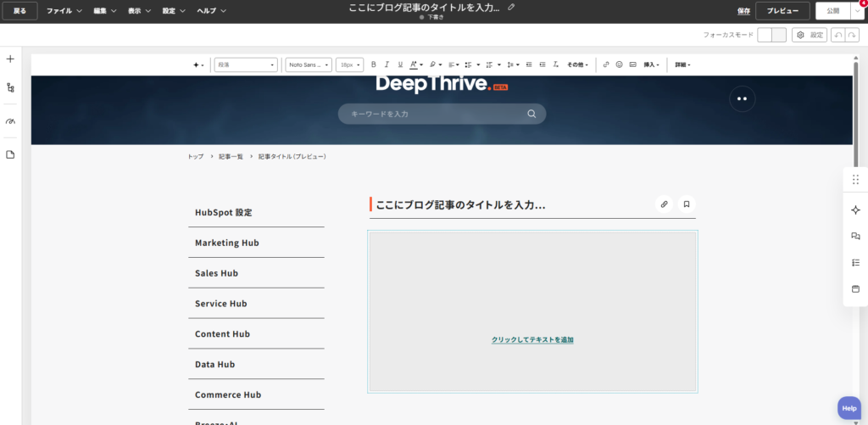Insert a hyperlink from toolbar
The height and width of the screenshot is (425, 868).
pyautogui.click(x=605, y=64)
